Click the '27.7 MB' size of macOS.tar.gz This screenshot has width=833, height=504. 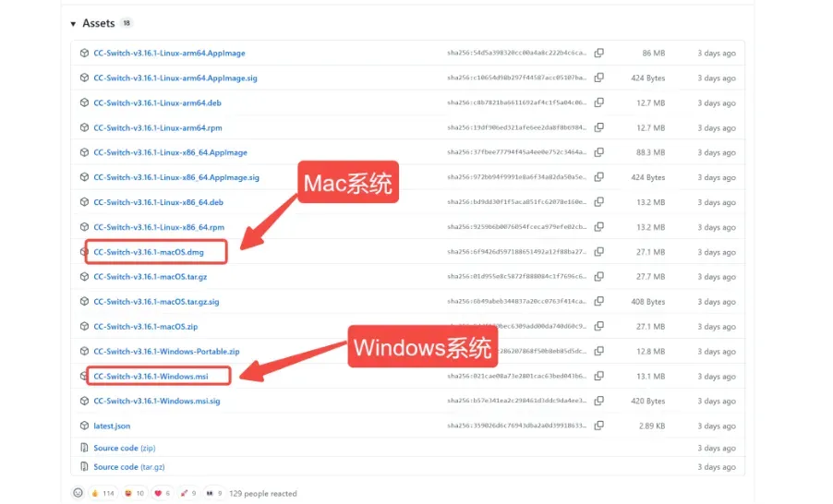click(651, 277)
